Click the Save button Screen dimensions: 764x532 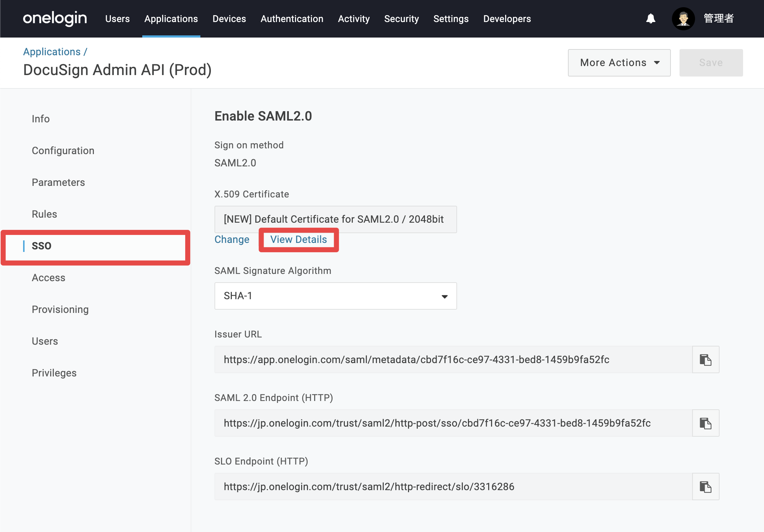(x=711, y=63)
